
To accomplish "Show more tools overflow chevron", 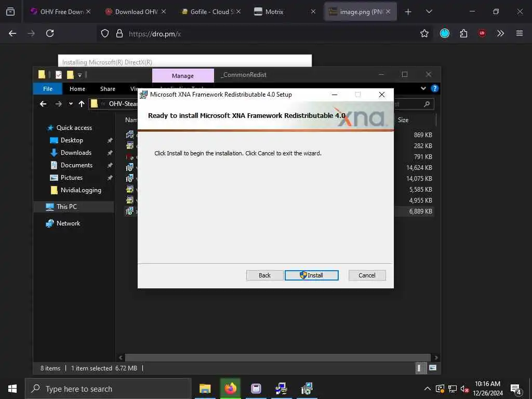I will [500, 33].
